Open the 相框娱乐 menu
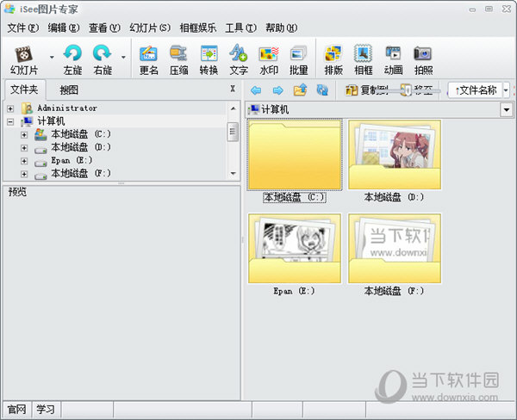This screenshot has height=420, width=517. point(198,28)
